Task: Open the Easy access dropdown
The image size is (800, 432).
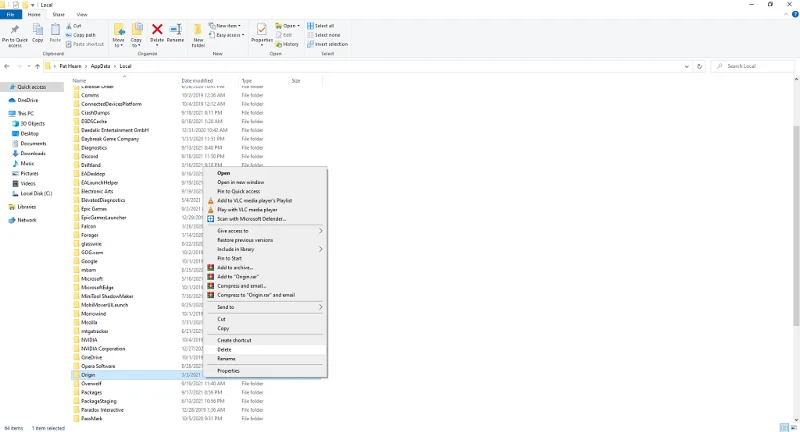Action: [x=227, y=35]
